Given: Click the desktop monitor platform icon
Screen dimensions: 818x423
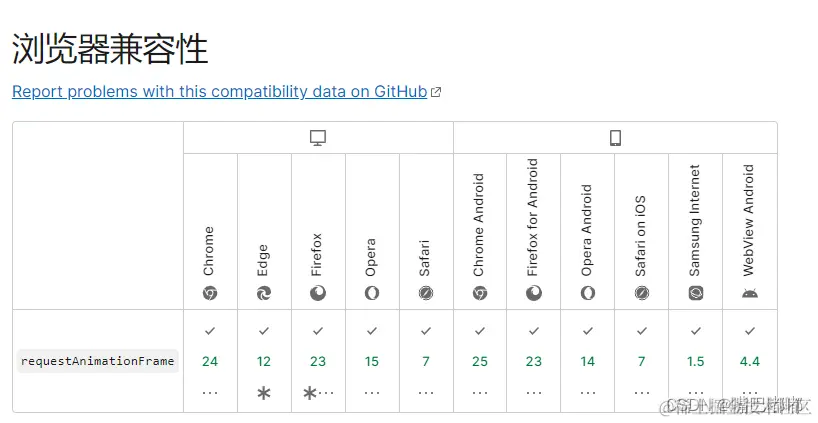Looking at the screenshot, I should point(318,138).
